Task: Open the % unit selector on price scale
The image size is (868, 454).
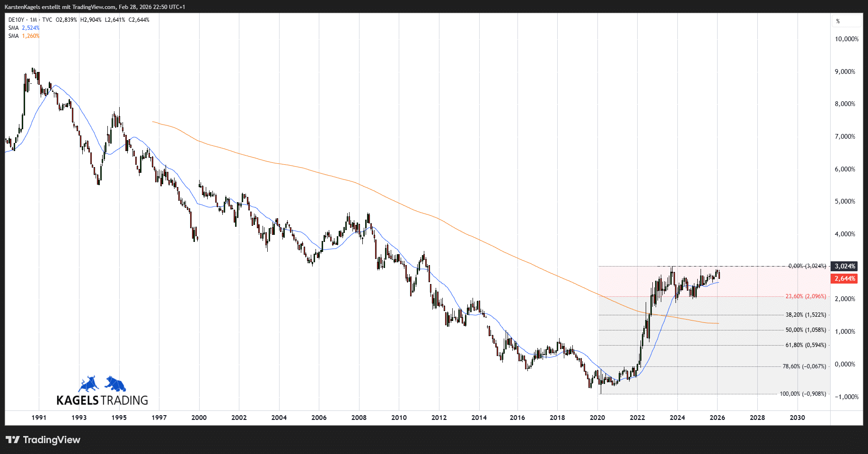Action: [x=845, y=21]
